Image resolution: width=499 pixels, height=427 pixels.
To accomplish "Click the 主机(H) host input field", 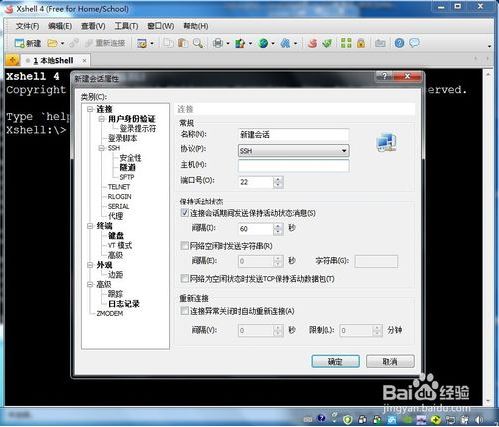I will pos(294,165).
